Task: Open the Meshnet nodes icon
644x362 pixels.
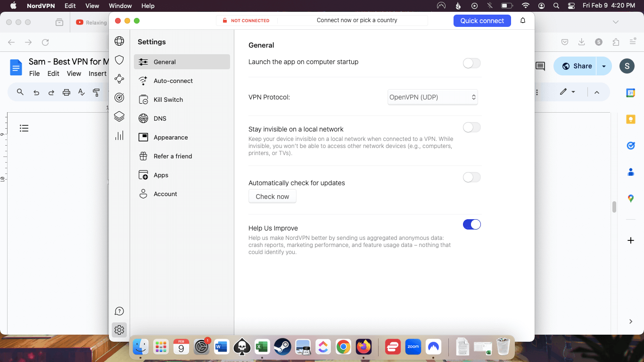Action: 119,79
